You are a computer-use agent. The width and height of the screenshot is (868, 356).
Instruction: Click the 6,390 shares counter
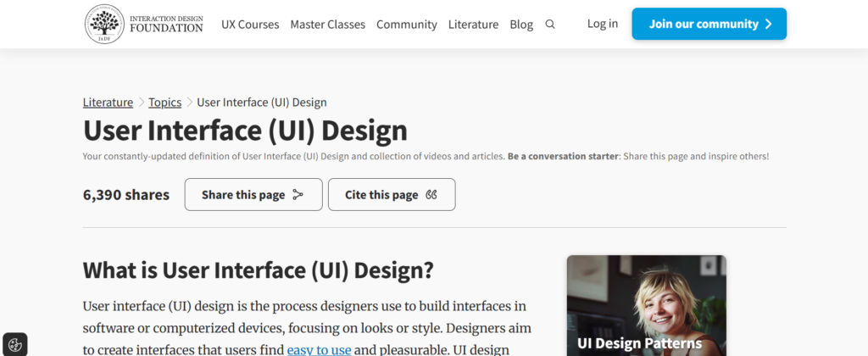126,195
